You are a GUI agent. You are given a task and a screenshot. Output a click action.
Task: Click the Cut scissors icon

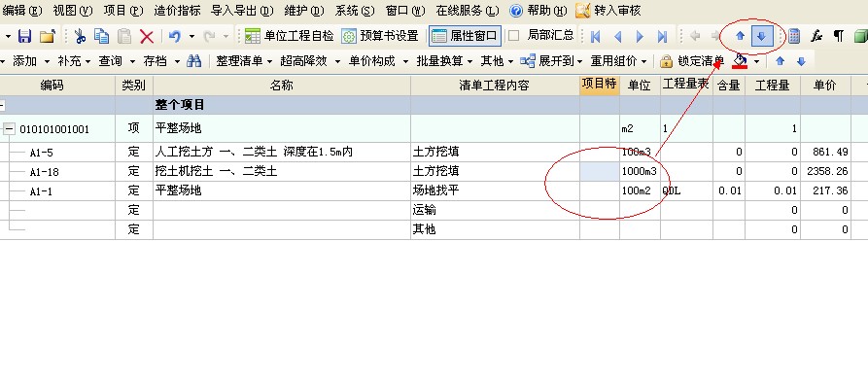81,37
